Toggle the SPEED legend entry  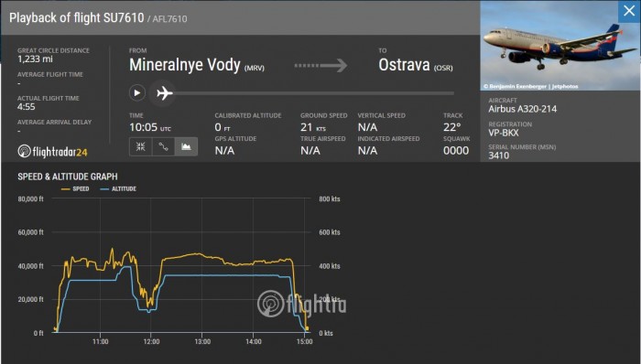[x=75, y=189]
